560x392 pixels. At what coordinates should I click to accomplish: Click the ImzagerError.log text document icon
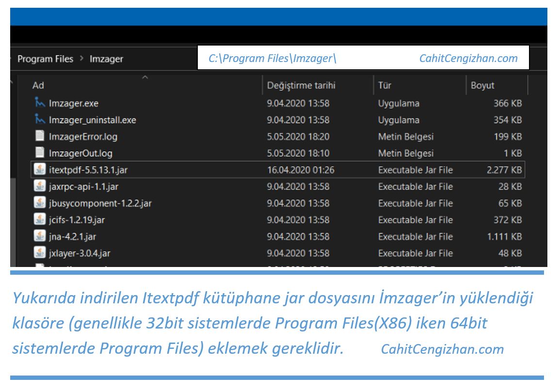pyautogui.click(x=40, y=137)
